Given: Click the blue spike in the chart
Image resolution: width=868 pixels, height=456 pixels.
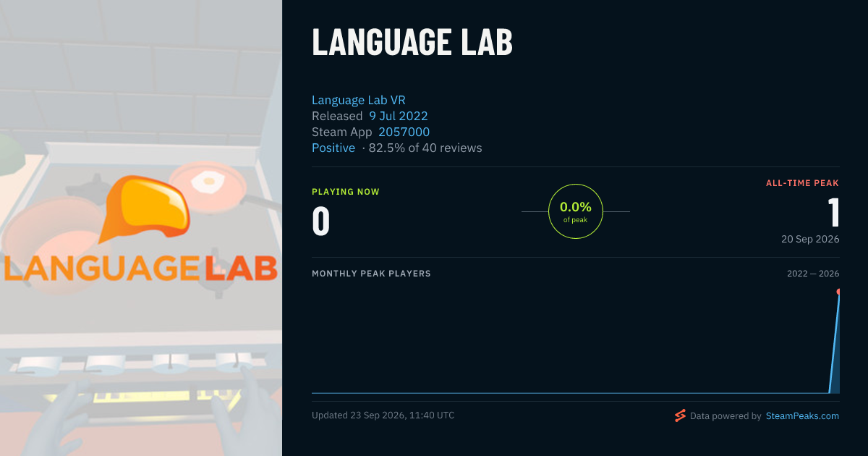Looking at the screenshot, I should coord(835,344).
